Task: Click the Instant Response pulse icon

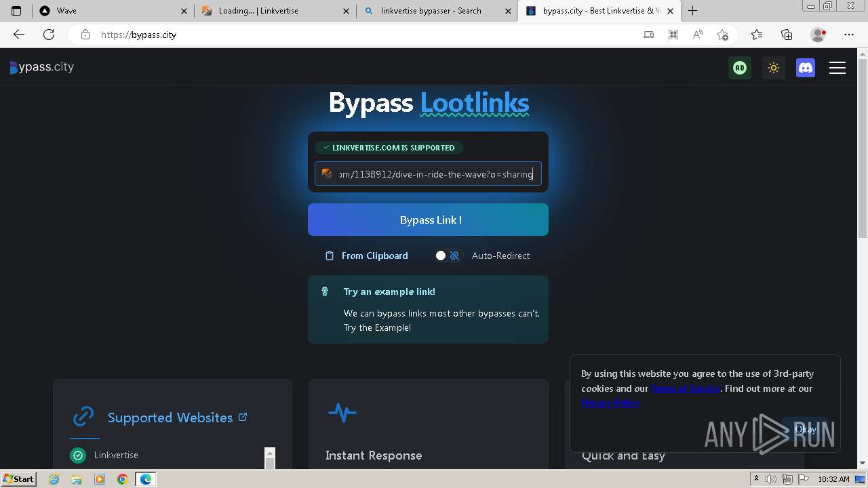Action: 342,412
